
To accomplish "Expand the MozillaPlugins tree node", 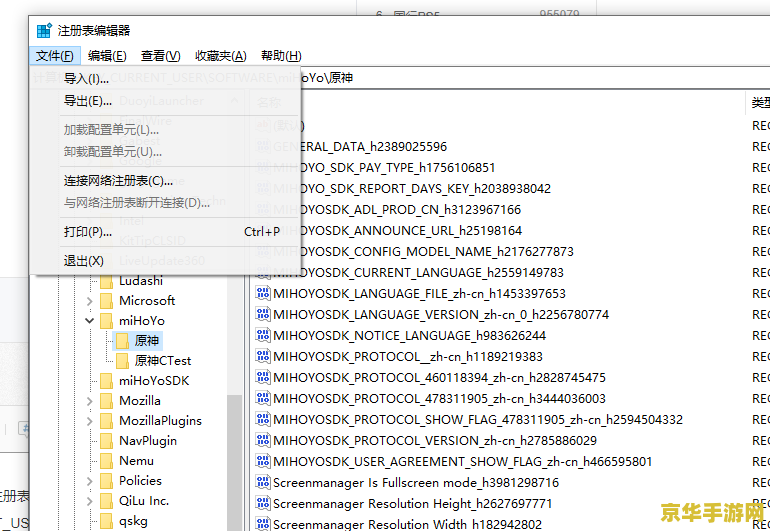I will click(89, 421).
